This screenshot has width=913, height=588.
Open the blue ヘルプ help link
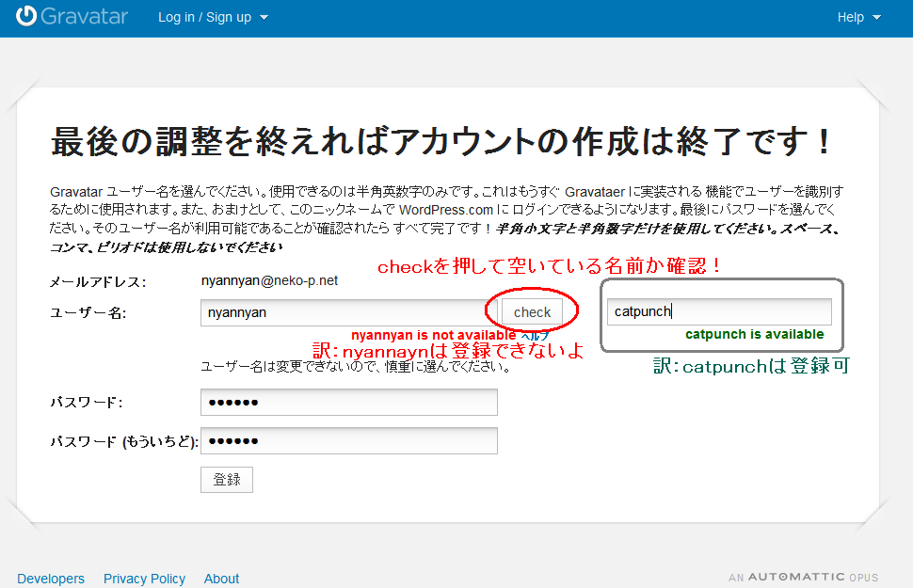point(535,337)
